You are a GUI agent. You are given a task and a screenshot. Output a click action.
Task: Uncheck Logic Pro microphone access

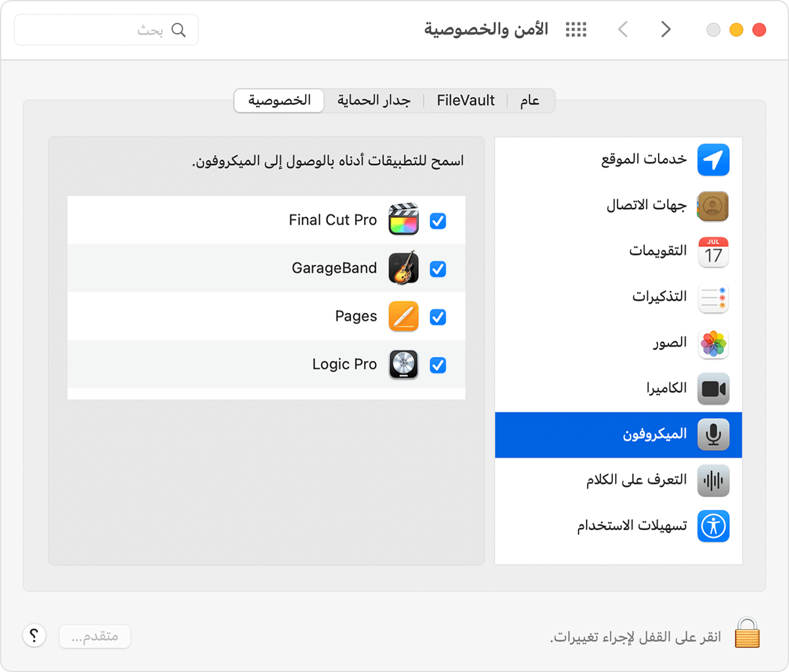[437, 364]
